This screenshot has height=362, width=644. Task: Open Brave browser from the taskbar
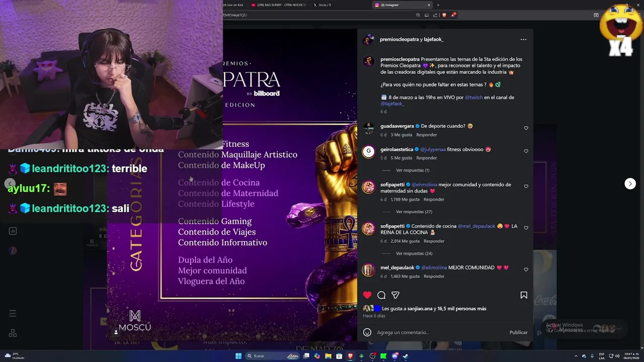coord(350,356)
